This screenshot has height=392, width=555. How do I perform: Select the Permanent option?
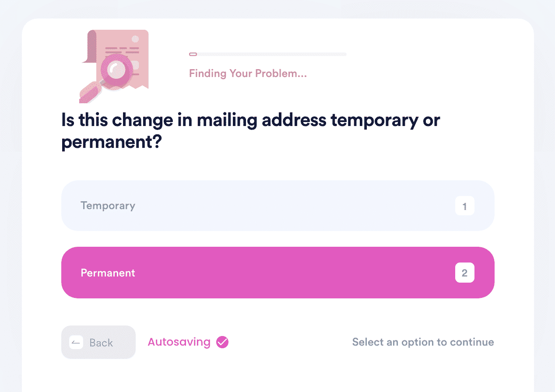point(277,273)
